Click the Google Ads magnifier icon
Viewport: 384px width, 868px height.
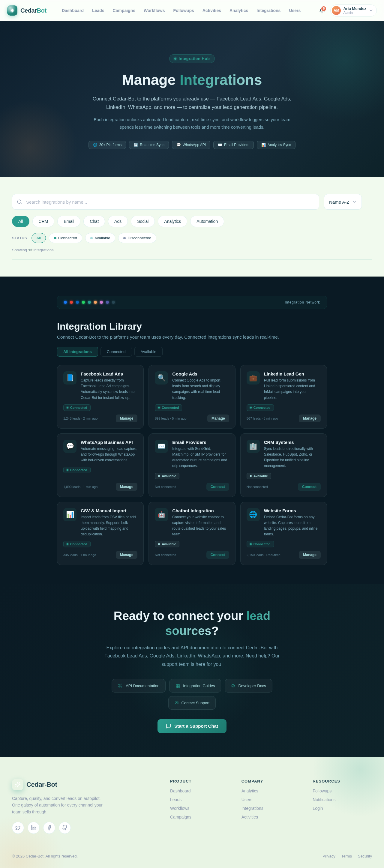click(161, 378)
